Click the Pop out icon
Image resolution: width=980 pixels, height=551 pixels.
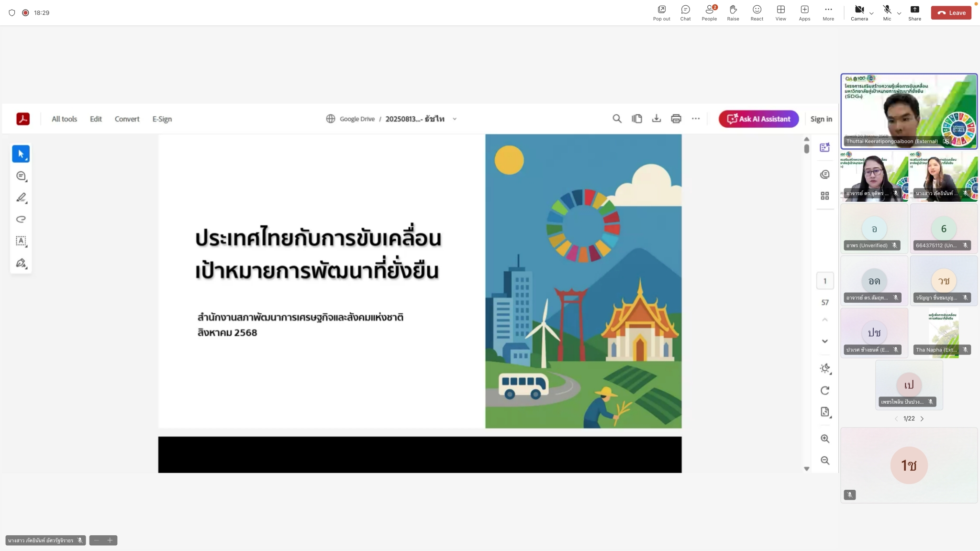click(661, 12)
